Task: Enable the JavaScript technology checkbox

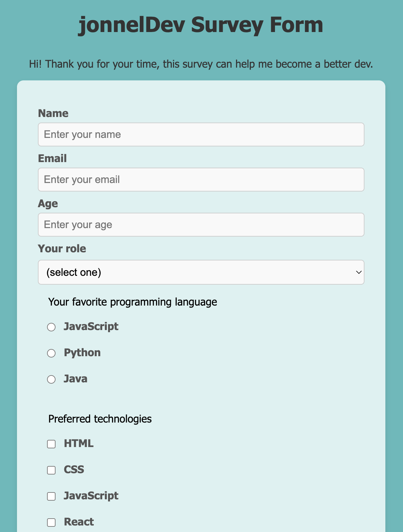Action: click(51, 496)
